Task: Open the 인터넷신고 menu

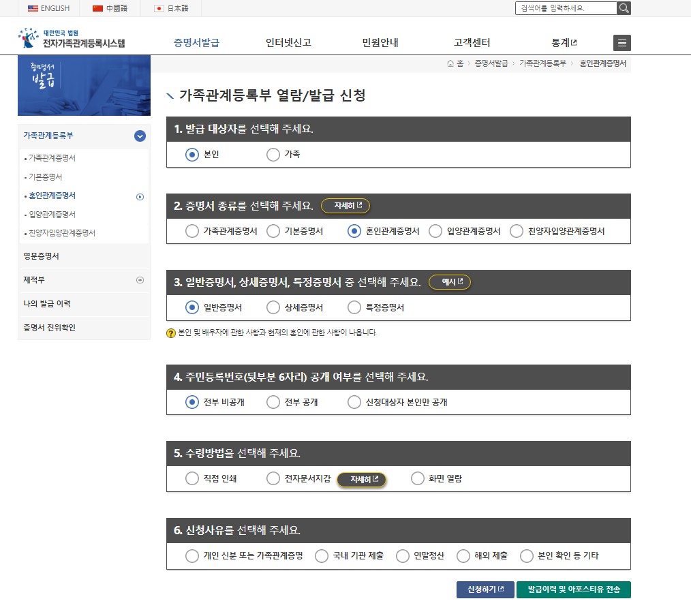Action: 288,42
